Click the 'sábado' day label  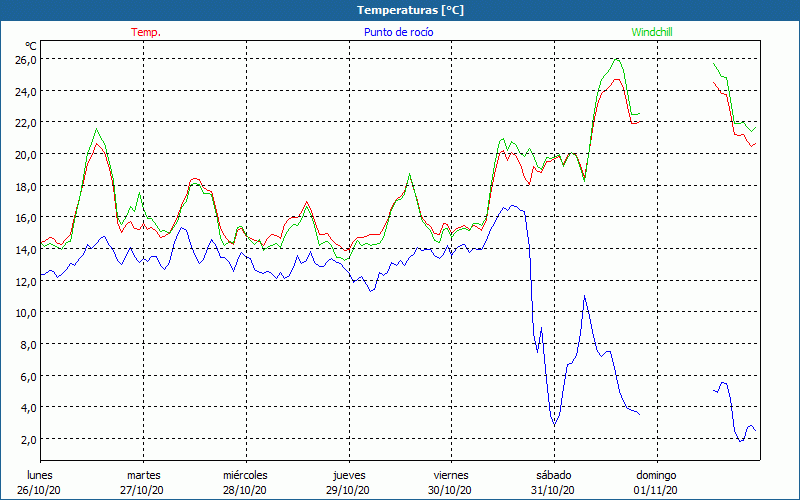click(x=554, y=475)
